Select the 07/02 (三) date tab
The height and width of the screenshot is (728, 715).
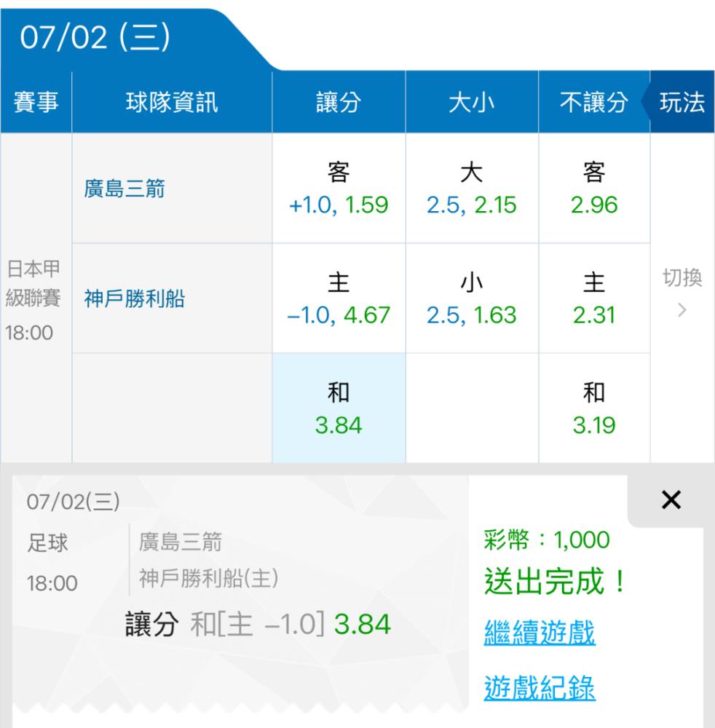click(95, 37)
